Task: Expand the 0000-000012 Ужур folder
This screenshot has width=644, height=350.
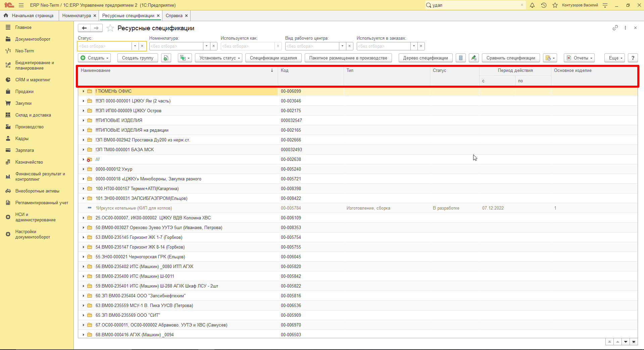Action: click(84, 169)
